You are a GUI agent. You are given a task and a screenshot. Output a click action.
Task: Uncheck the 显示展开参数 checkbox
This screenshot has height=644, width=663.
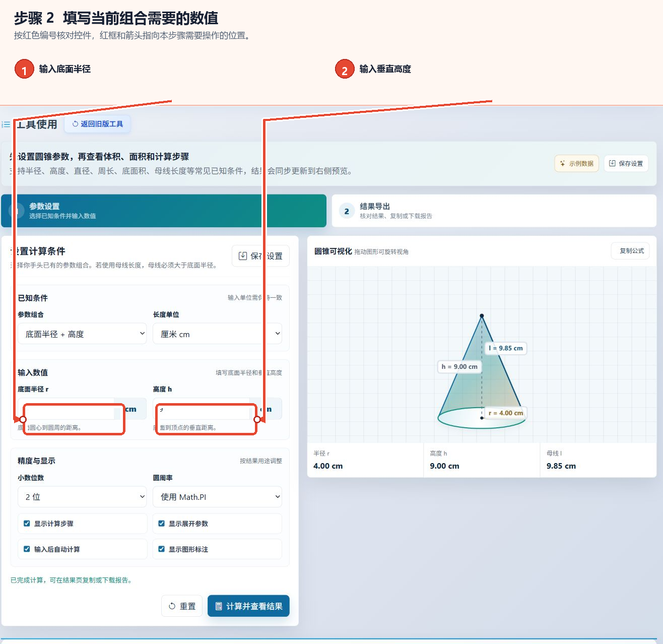162,524
